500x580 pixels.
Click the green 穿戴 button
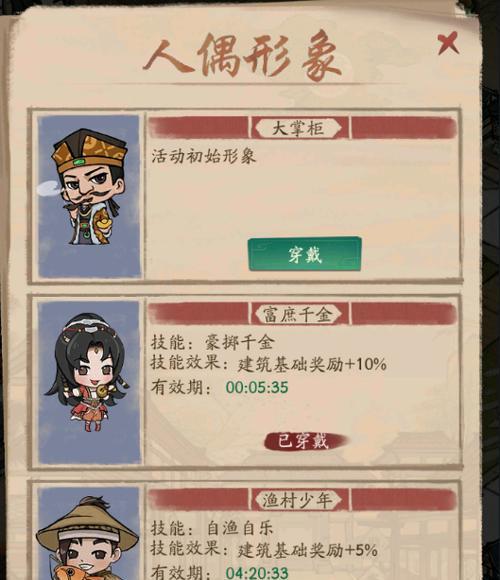pyautogui.click(x=305, y=254)
